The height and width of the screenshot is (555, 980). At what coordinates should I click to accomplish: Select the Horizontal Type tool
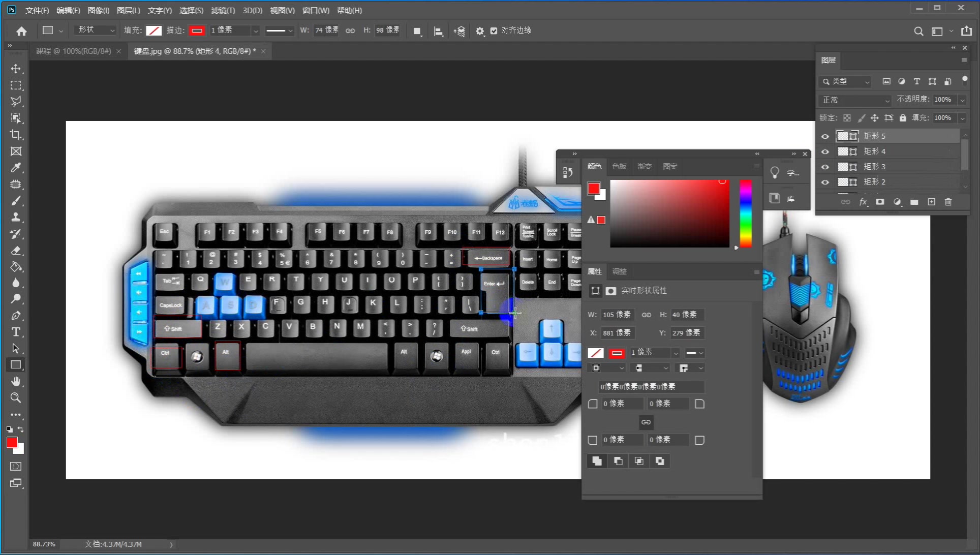16,332
